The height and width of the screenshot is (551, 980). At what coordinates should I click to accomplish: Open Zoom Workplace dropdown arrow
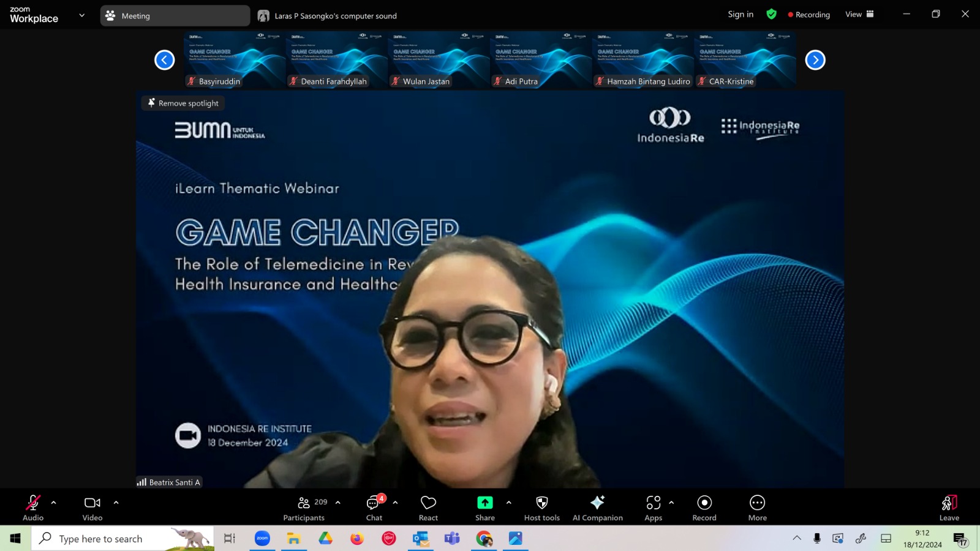[x=82, y=15]
